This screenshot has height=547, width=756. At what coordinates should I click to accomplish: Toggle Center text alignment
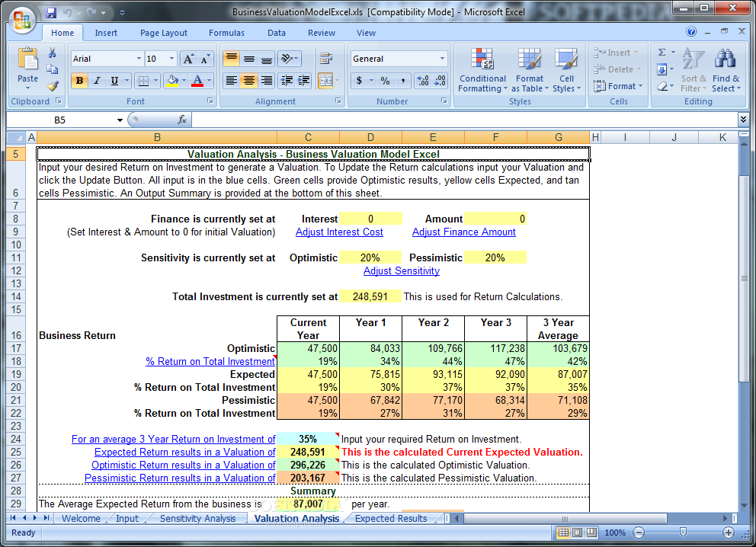point(248,81)
